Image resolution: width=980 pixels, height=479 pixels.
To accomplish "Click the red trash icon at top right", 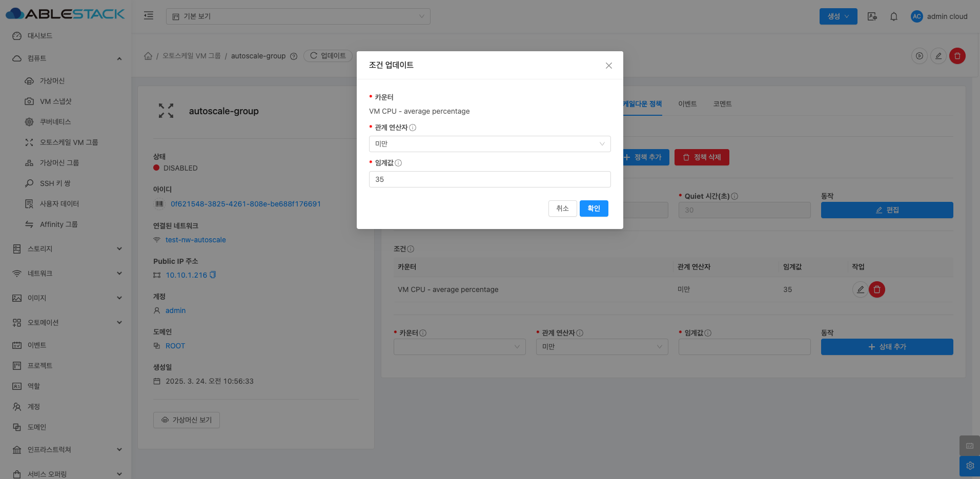I will pyautogui.click(x=957, y=56).
